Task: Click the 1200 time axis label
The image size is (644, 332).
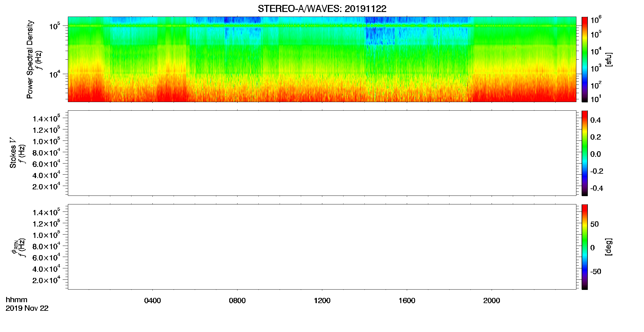Action: pos(322,301)
